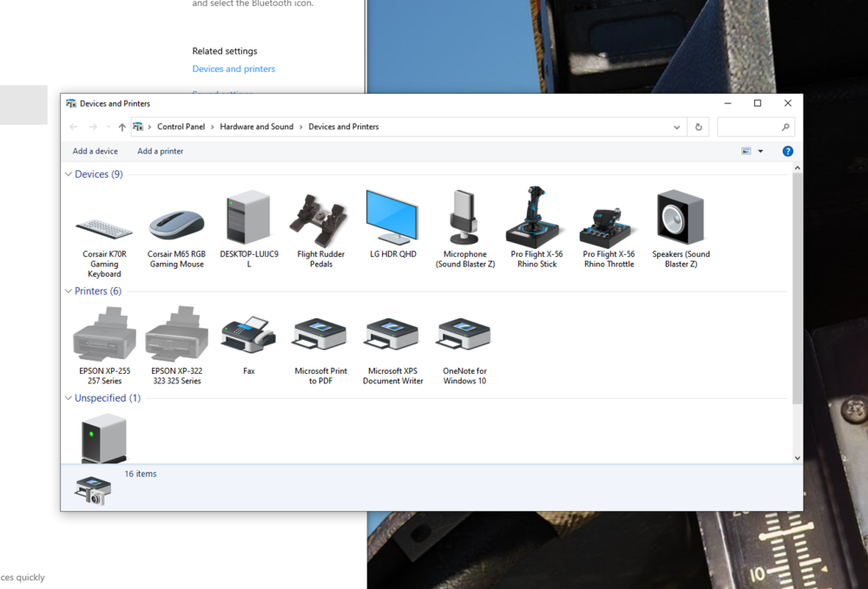Screen dimensions: 868x589
Task: Open the Devices and printers settings link
Action: (233, 69)
